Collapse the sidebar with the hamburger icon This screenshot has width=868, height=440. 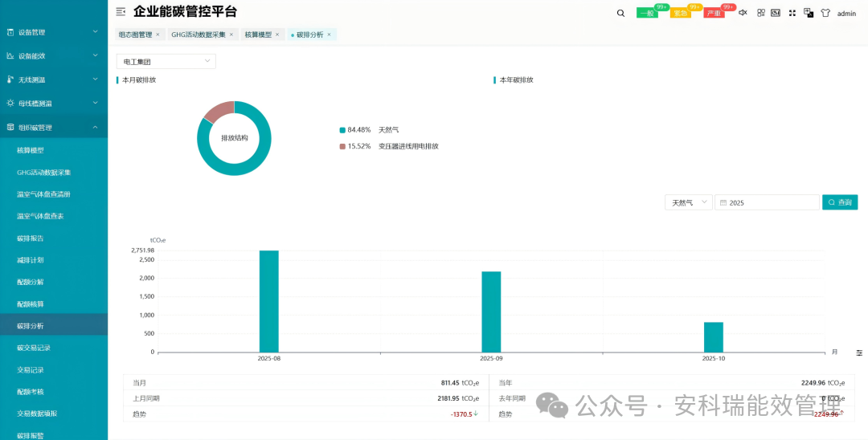click(121, 11)
